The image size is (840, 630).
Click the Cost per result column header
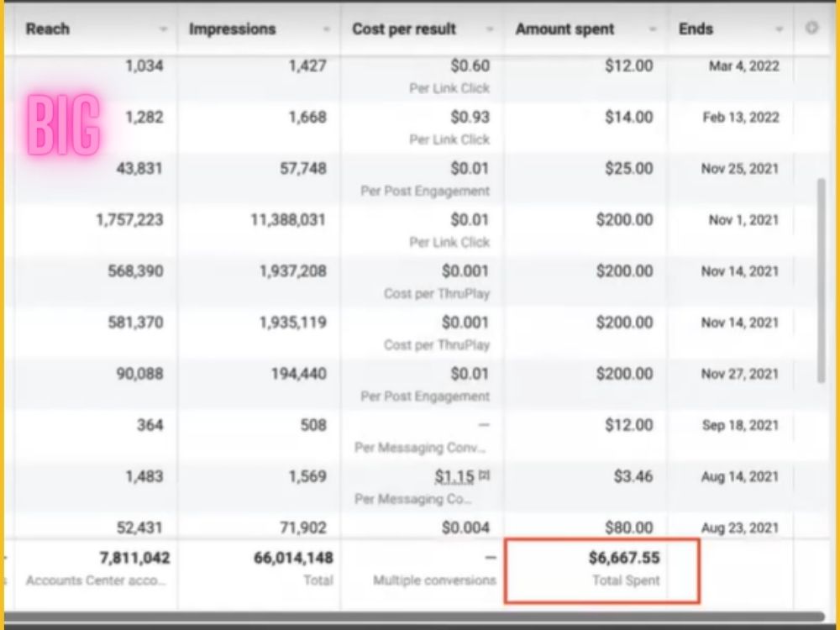pyautogui.click(x=404, y=29)
